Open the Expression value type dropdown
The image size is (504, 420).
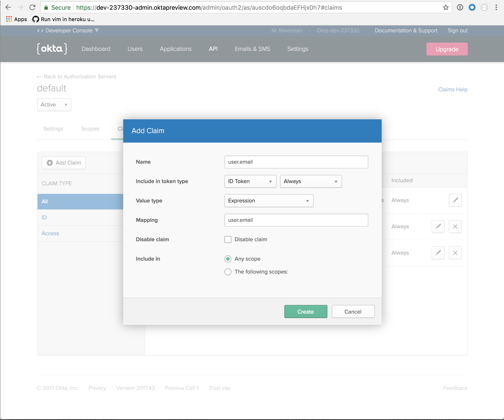(x=269, y=201)
